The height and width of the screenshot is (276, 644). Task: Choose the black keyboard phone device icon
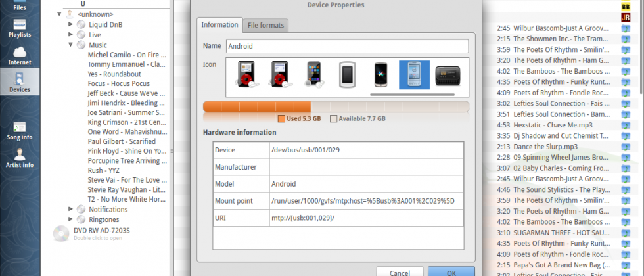448,76
